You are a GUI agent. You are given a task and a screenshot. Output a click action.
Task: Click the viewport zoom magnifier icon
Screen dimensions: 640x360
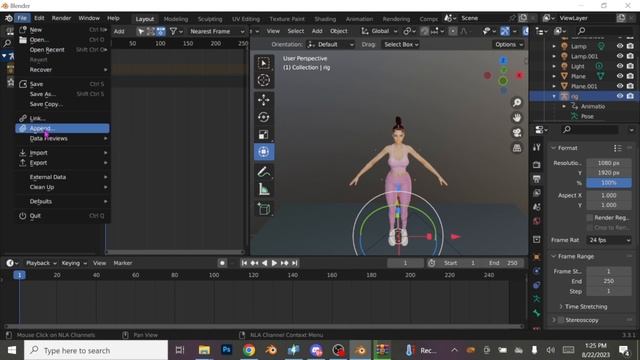point(517,102)
